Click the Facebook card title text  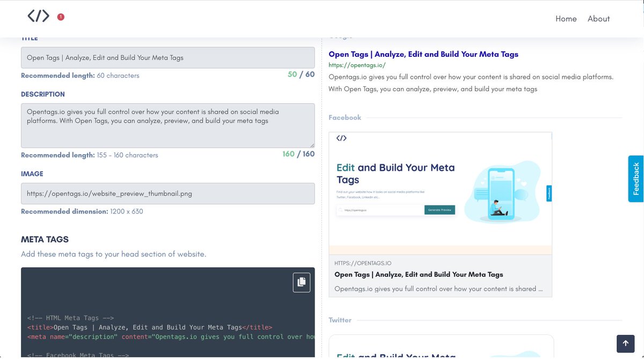tap(419, 274)
